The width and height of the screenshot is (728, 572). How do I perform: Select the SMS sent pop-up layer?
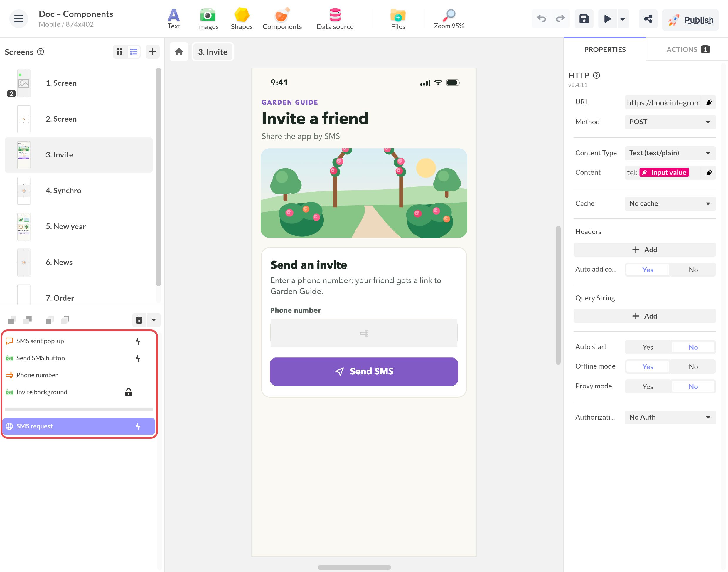[79, 341]
